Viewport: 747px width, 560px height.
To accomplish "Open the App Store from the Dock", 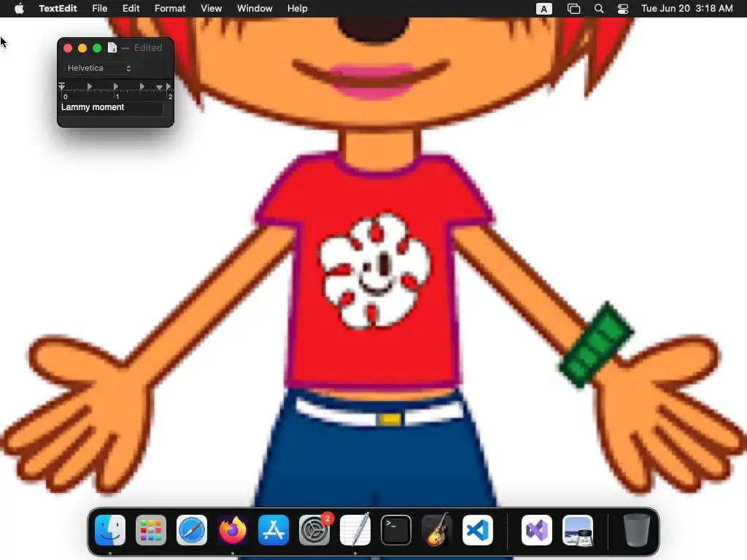I will pyautogui.click(x=274, y=530).
